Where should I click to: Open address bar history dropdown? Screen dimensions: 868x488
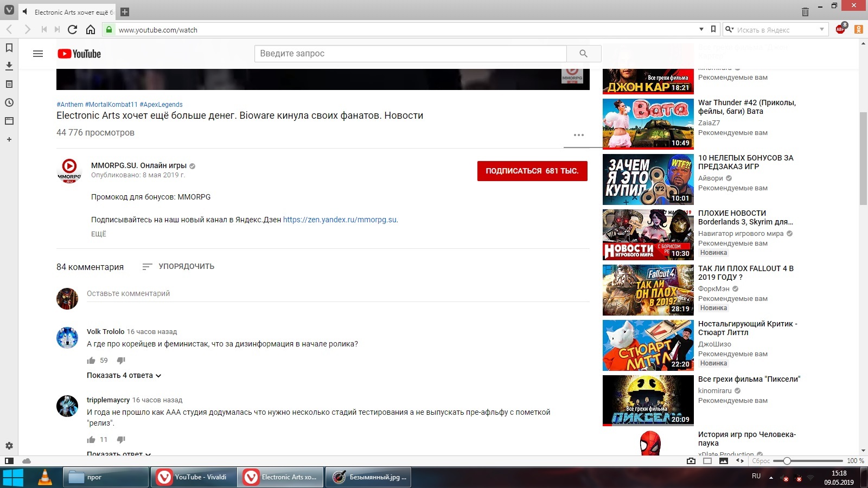click(701, 29)
